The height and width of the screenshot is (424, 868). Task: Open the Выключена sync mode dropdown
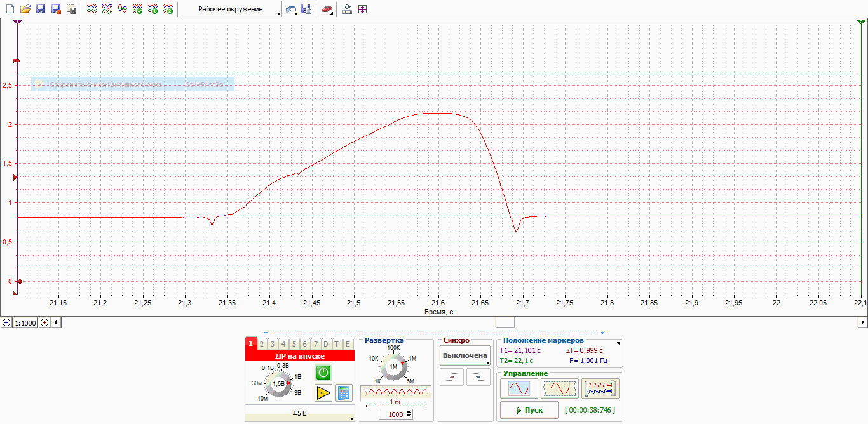pos(465,355)
